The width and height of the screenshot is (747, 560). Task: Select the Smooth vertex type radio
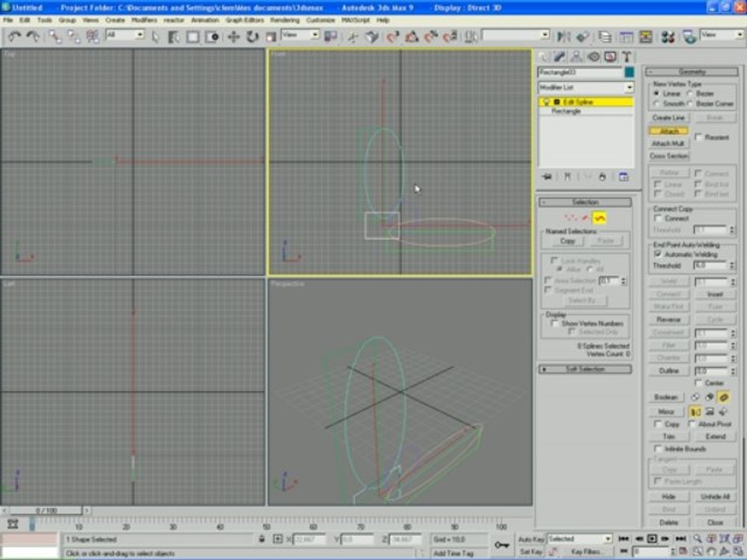(x=657, y=103)
